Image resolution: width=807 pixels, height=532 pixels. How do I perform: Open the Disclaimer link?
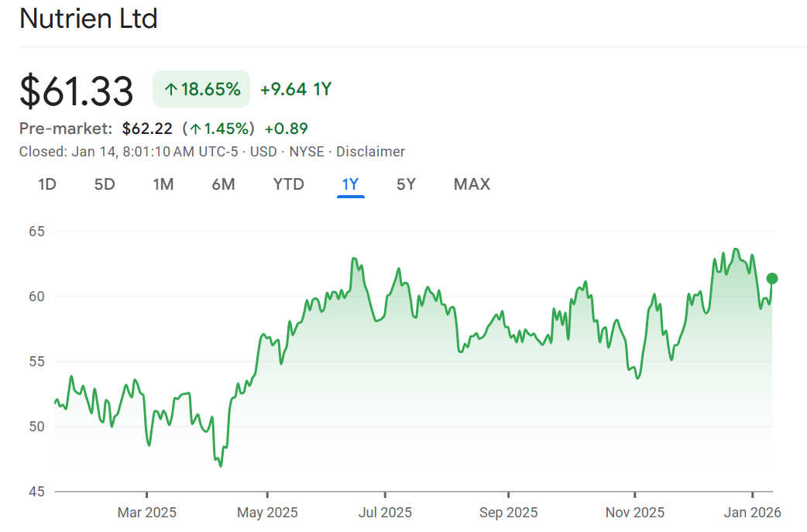[370, 152]
